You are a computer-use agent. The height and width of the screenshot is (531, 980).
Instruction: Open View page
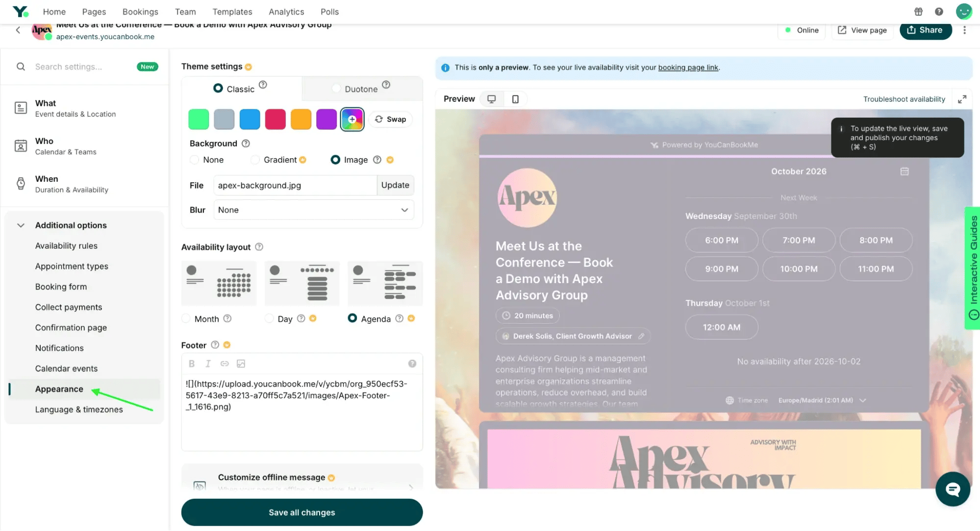(862, 30)
